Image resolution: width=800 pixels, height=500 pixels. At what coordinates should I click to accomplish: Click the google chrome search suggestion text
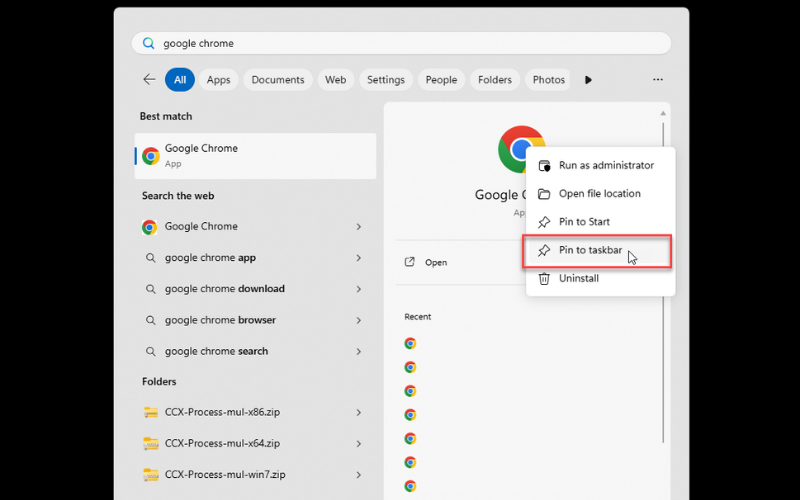(216, 352)
